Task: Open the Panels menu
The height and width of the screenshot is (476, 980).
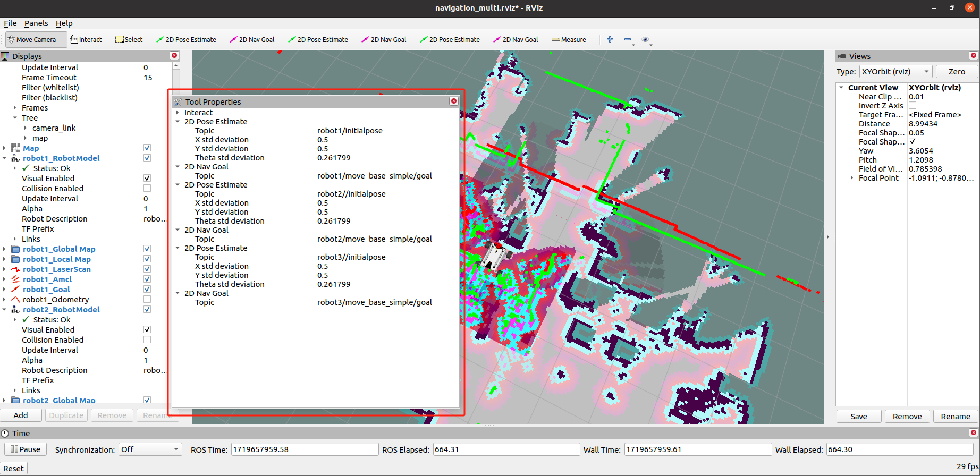Action: click(36, 23)
